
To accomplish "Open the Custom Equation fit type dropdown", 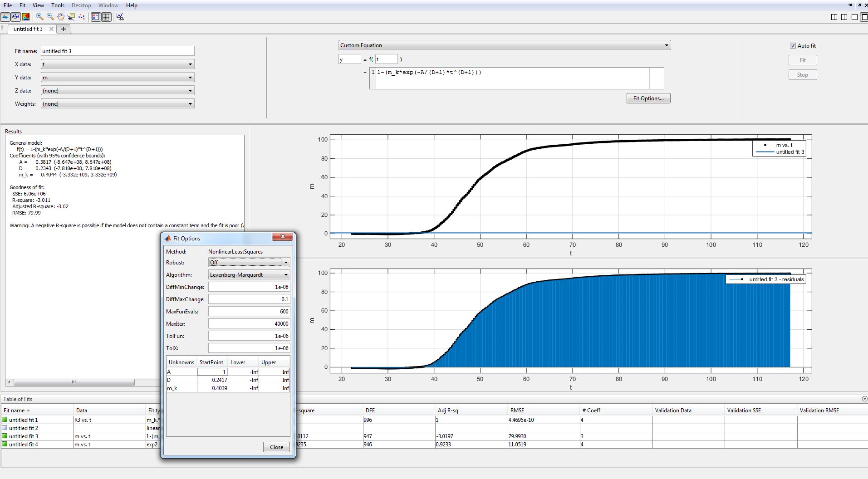I will [504, 45].
